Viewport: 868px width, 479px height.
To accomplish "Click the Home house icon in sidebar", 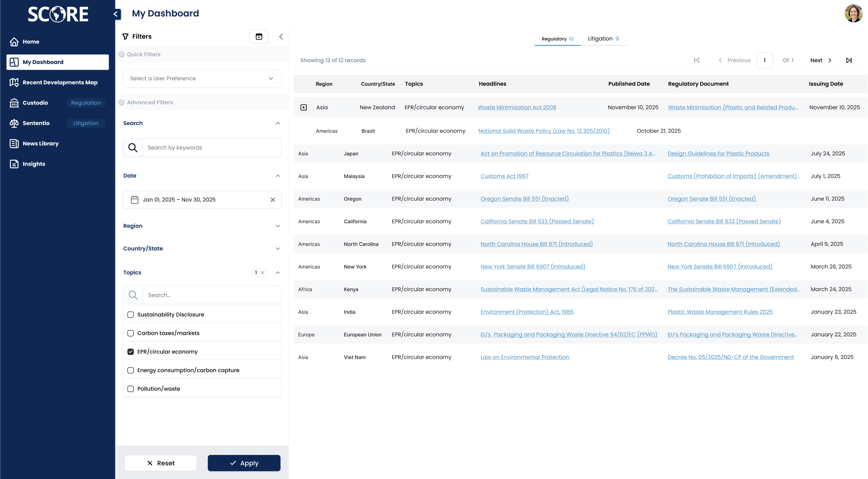I will pyautogui.click(x=14, y=42).
